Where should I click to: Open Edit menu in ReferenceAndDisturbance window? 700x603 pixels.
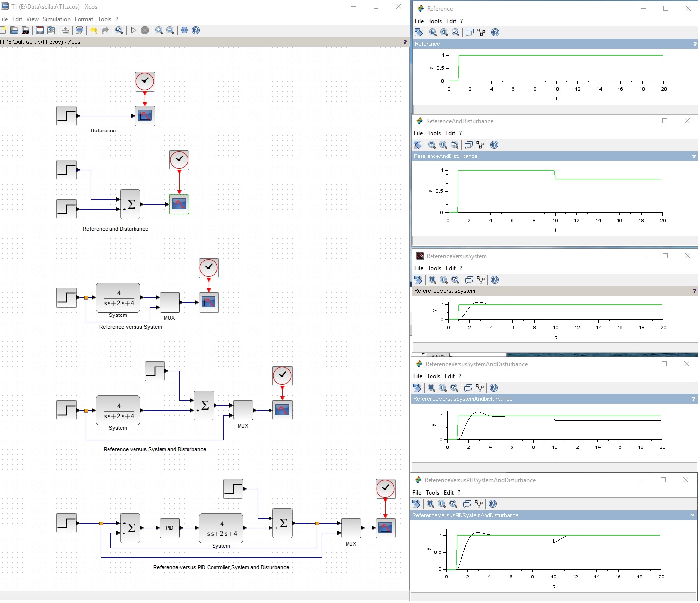click(450, 133)
